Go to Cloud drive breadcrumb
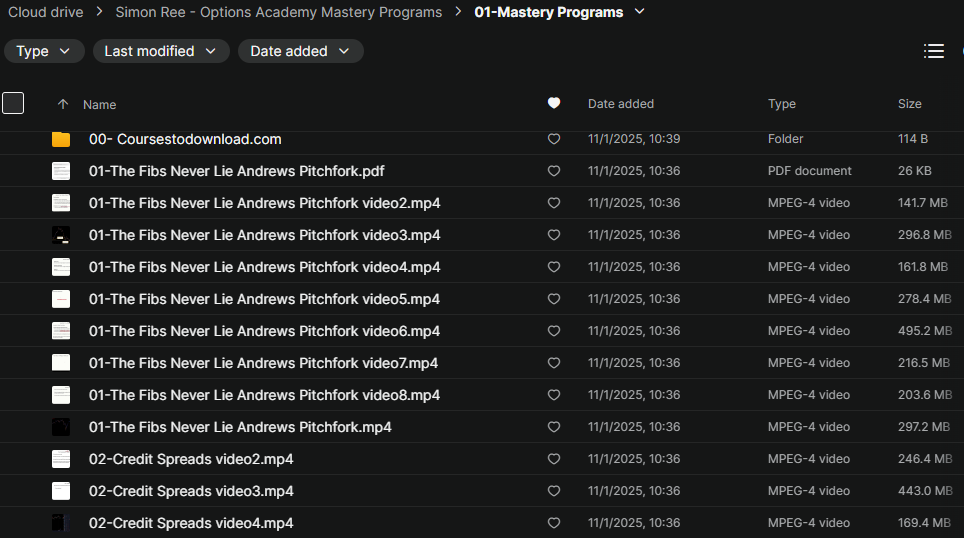Viewport: 964px width, 538px height. click(x=46, y=12)
